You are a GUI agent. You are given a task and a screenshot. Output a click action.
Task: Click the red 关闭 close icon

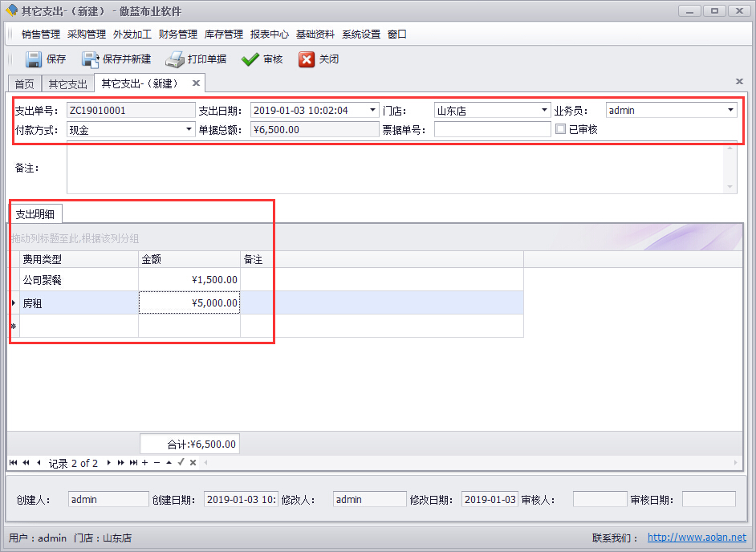coord(307,59)
